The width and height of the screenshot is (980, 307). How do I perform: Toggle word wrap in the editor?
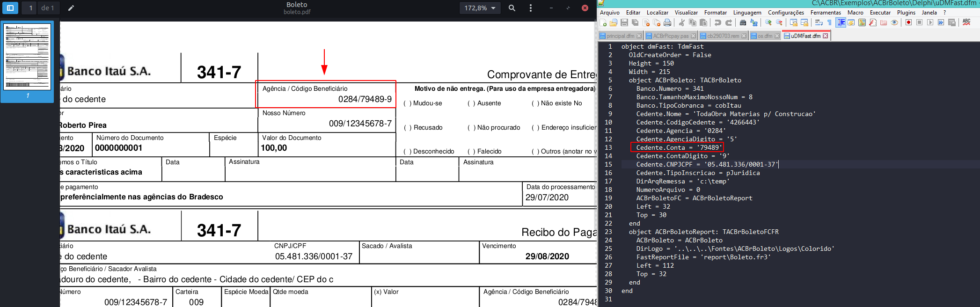point(819,22)
